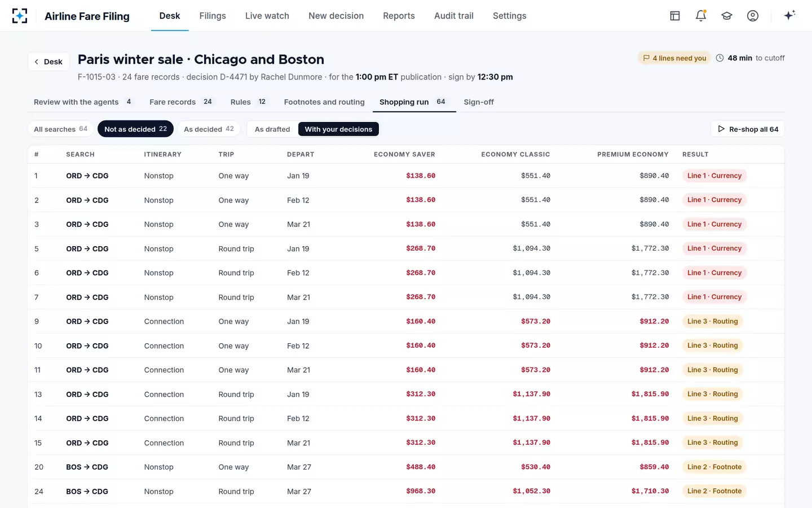Viewport: 812px width, 508px height.
Task: Click $488.40 saver fare in row 20
Action: click(x=421, y=467)
